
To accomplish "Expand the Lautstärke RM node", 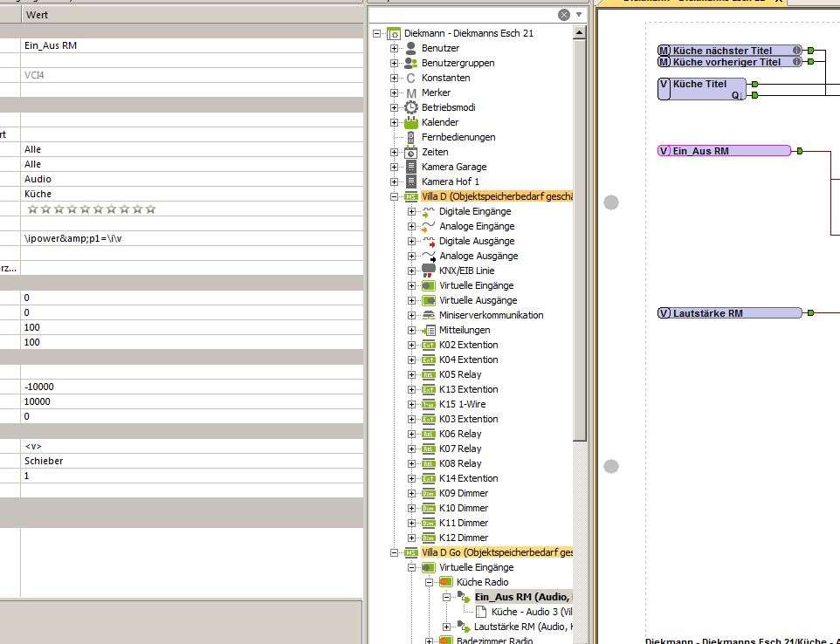I will point(447,627).
